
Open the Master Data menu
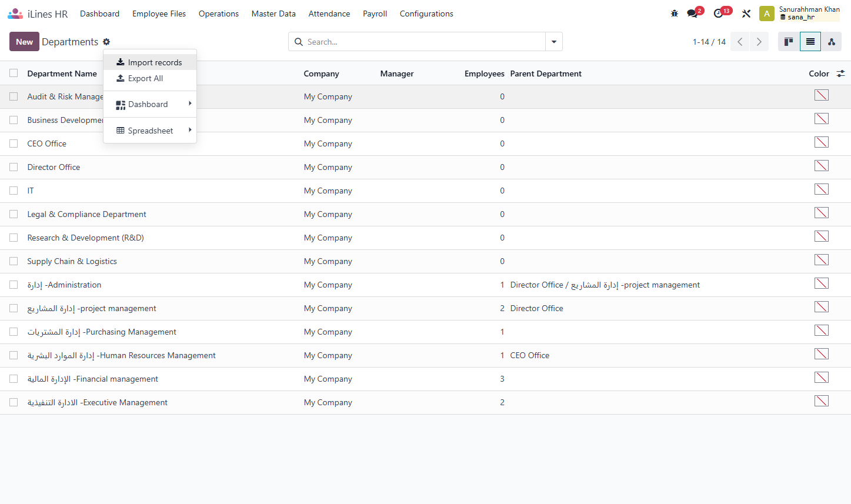click(273, 14)
